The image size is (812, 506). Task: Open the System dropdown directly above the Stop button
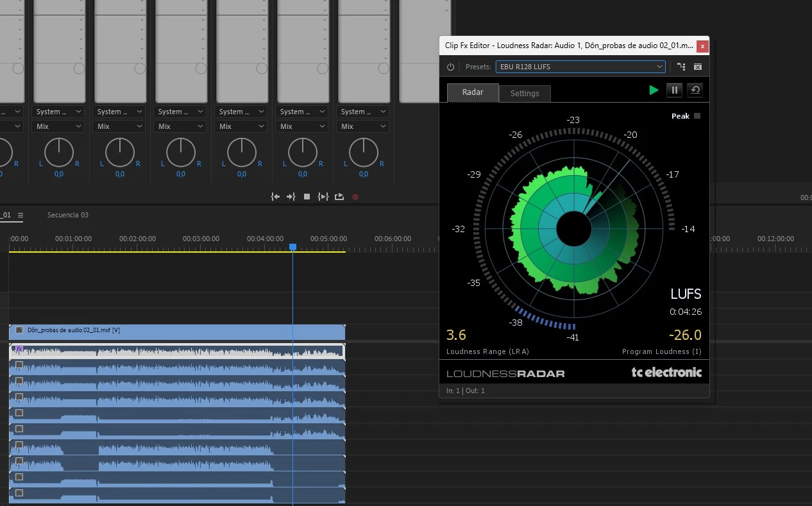[x=302, y=112]
